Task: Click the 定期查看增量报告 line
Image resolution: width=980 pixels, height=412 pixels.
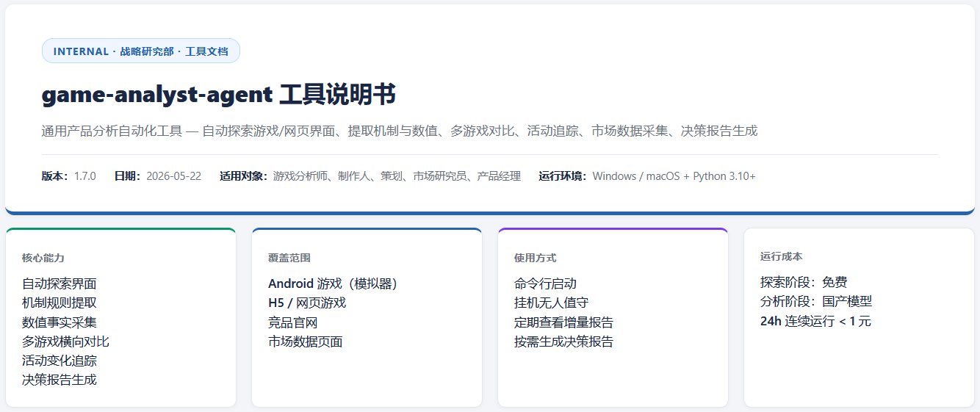Action: tap(564, 322)
